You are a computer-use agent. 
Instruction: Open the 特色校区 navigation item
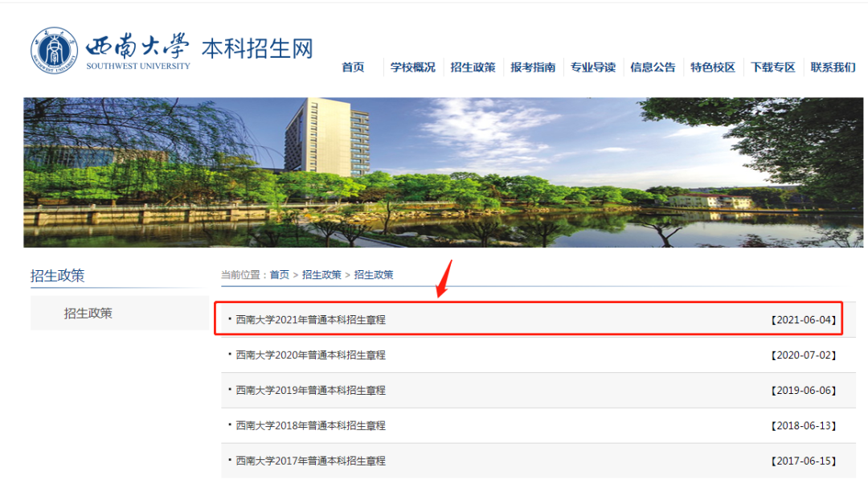click(712, 68)
